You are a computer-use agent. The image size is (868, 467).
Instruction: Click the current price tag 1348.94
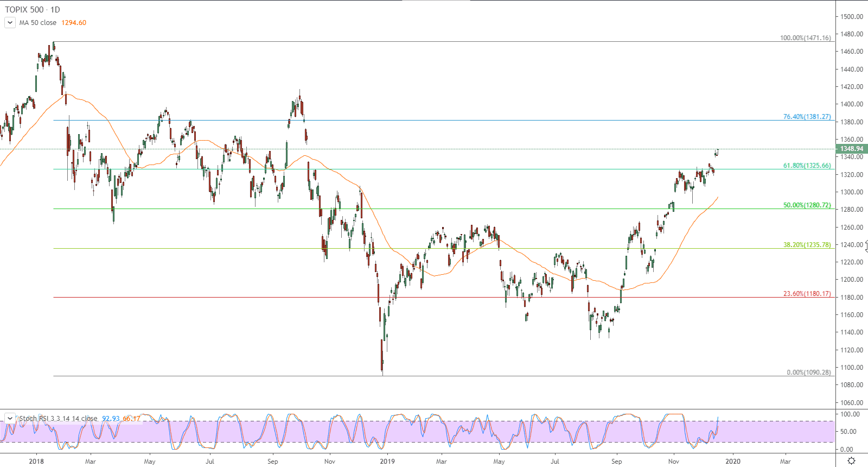(x=852, y=149)
